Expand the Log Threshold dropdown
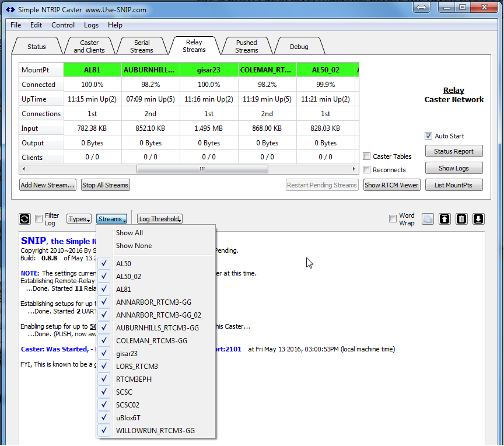The width and height of the screenshot is (504, 446). (160, 219)
